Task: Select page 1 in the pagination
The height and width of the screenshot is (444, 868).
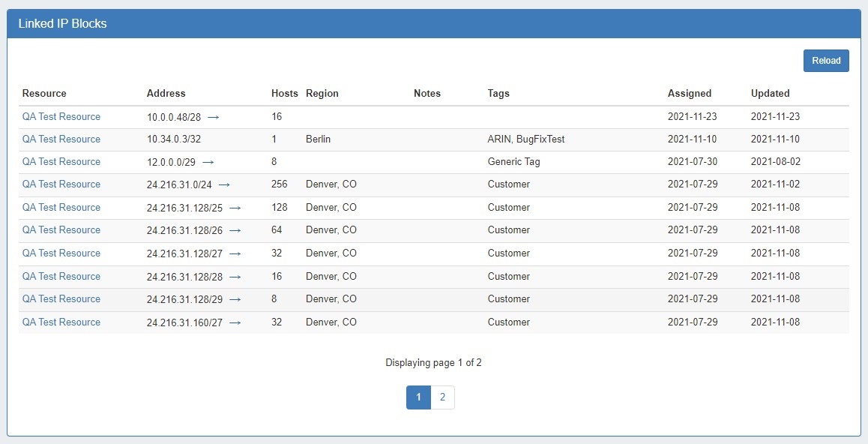Action: click(x=418, y=397)
